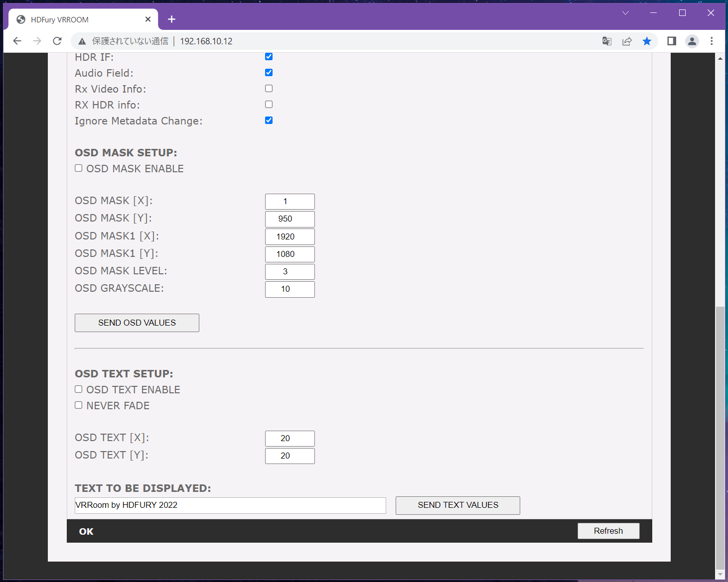The width and height of the screenshot is (728, 582).
Task: Uncheck the HDR IF checkbox
Action: [269, 57]
